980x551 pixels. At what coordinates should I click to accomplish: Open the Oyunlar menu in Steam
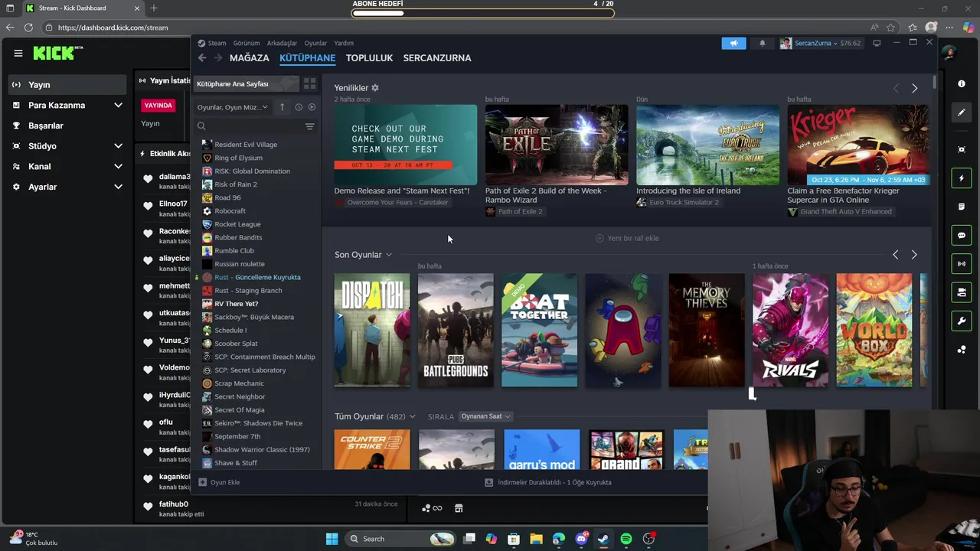[x=315, y=43]
